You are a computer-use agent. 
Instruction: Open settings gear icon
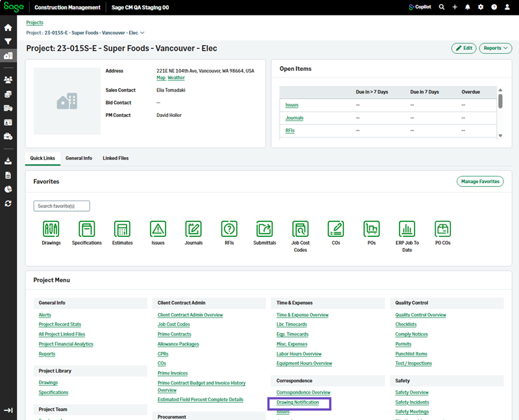(481, 7)
